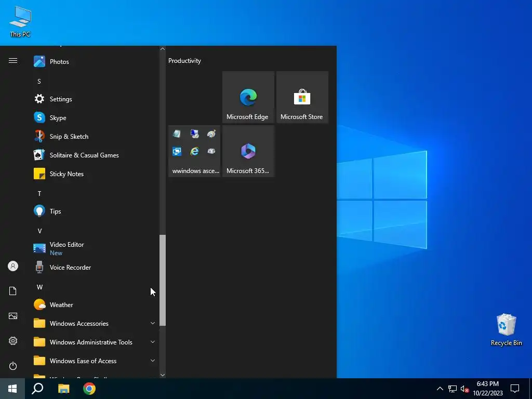Expand Windows Accessories chevron

click(x=153, y=323)
